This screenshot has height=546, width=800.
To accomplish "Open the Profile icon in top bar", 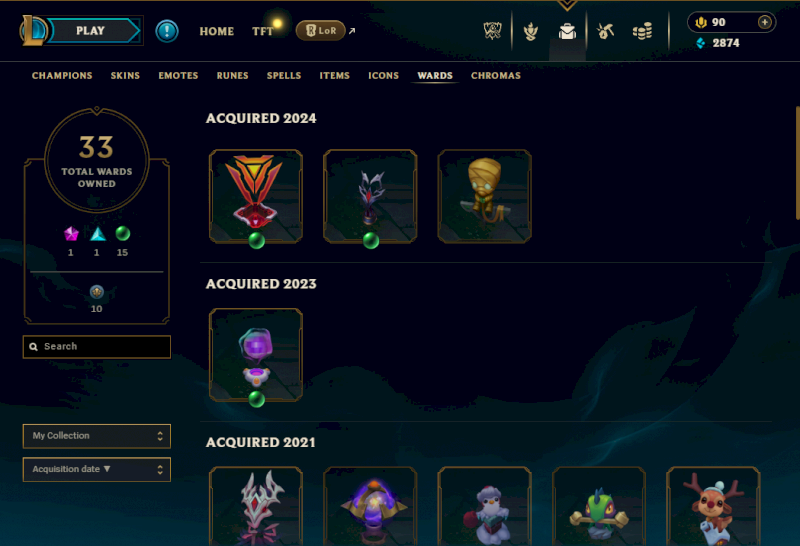I will (x=531, y=32).
